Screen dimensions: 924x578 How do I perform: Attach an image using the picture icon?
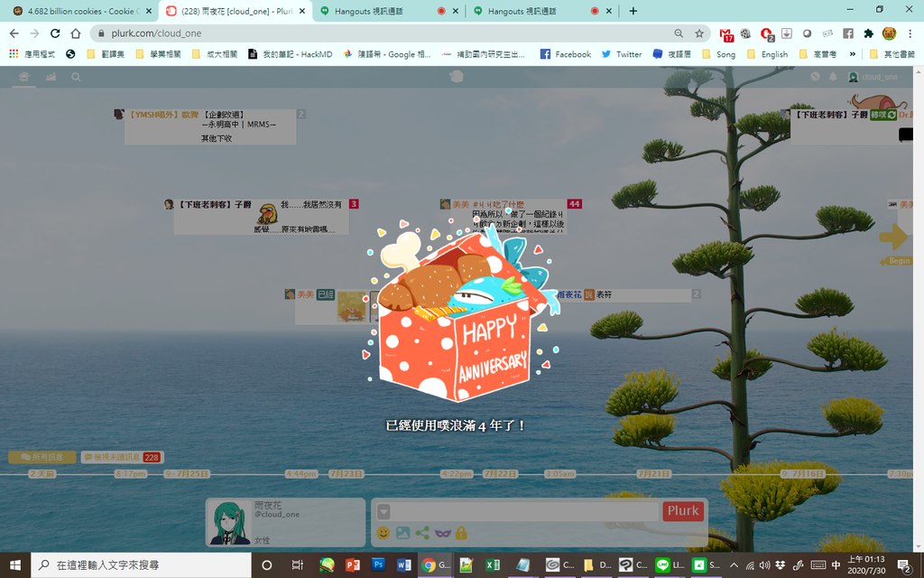[x=403, y=533]
